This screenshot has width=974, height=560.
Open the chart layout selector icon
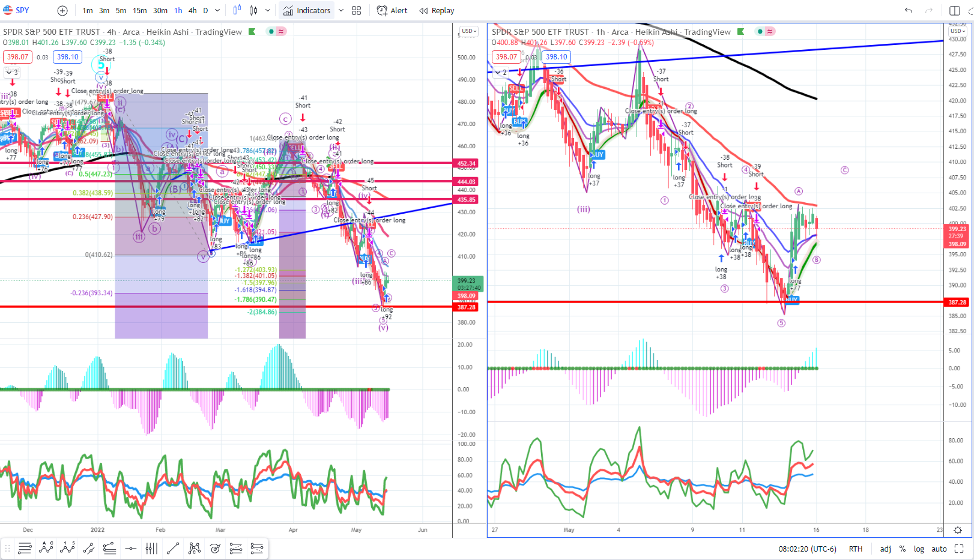click(x=955, y=10)
